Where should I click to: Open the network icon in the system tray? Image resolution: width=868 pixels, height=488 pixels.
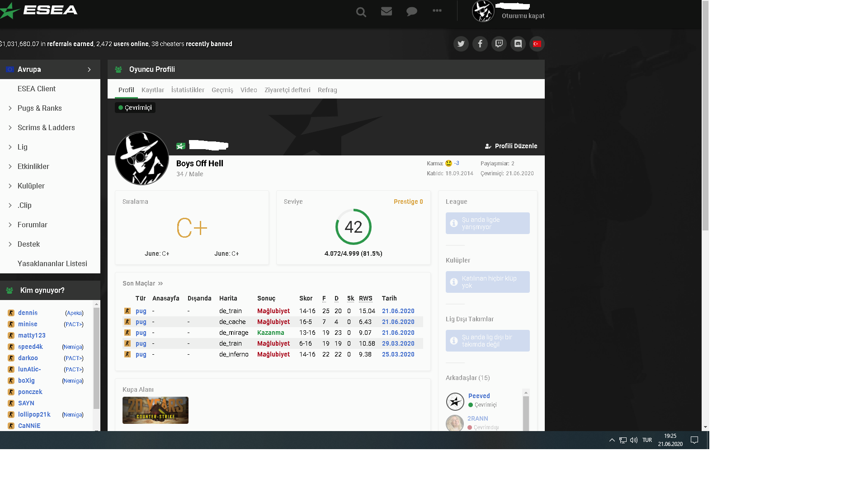pyautogui.click(x=623, y=440)
